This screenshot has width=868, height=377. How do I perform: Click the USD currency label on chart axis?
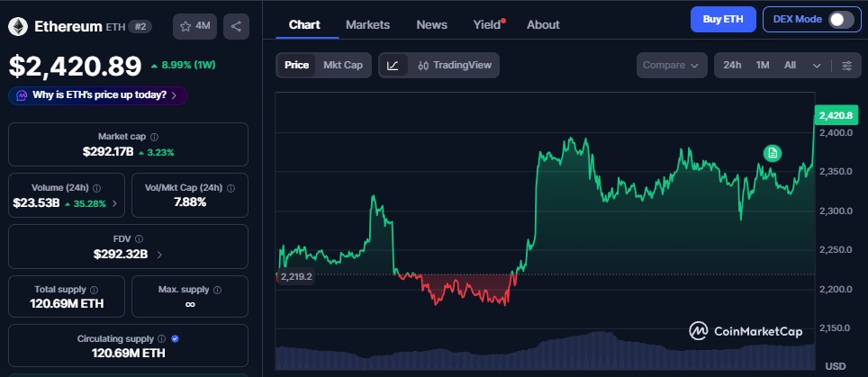coord(836,366)
